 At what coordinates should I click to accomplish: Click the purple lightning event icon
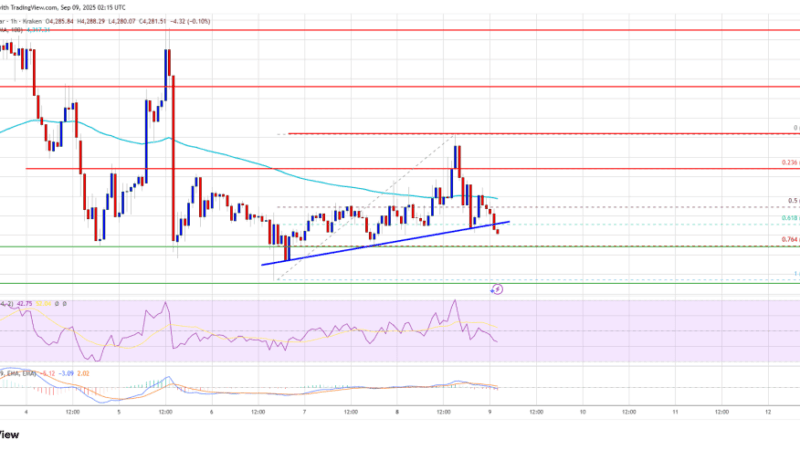click(x=497, y=289)
